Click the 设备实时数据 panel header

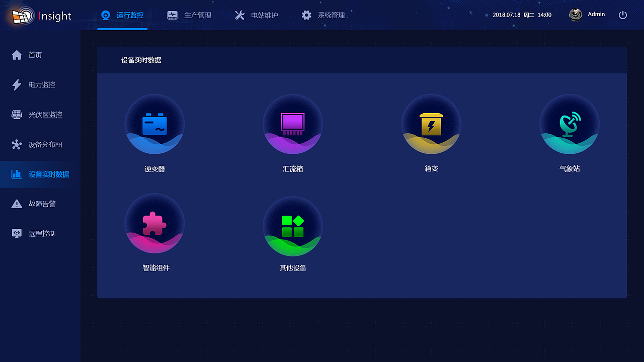coord(141,60)
